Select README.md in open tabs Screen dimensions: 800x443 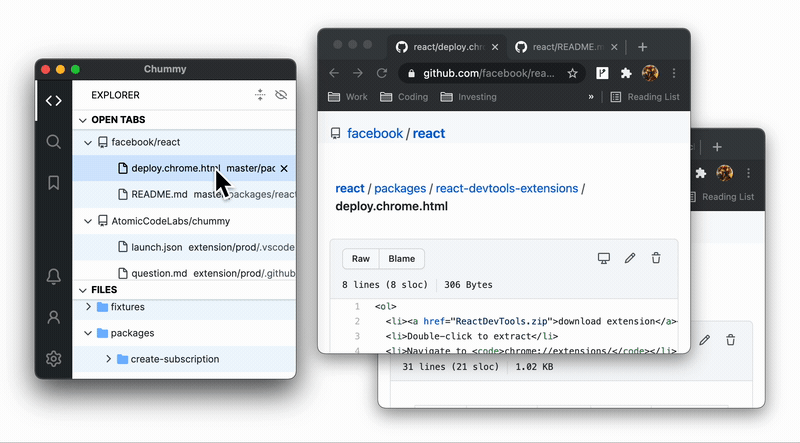184,194
